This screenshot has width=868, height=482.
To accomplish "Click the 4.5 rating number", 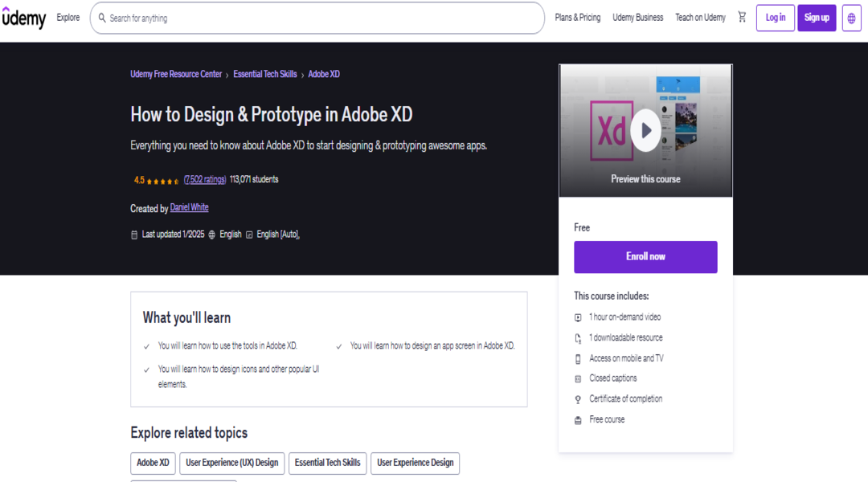I will (x=139, y=181).
